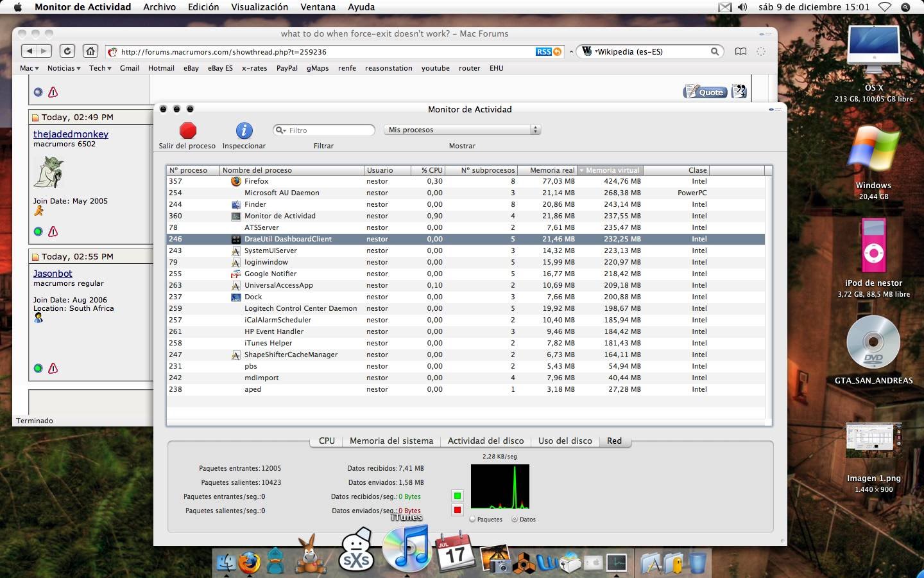Click the Firefox reload button
Viewport: 924px width, 578px height.
coord(67,51)
